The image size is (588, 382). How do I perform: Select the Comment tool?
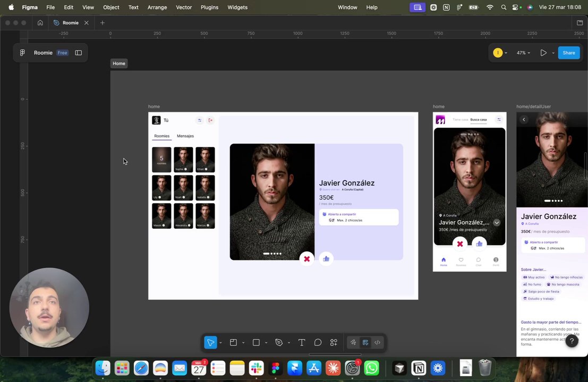point(318,343)
